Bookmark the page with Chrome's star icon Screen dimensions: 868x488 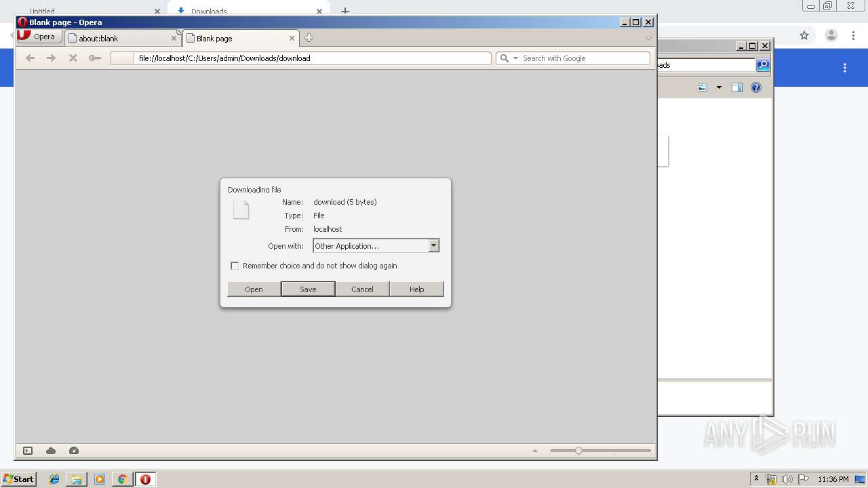(x=804, y=35)
